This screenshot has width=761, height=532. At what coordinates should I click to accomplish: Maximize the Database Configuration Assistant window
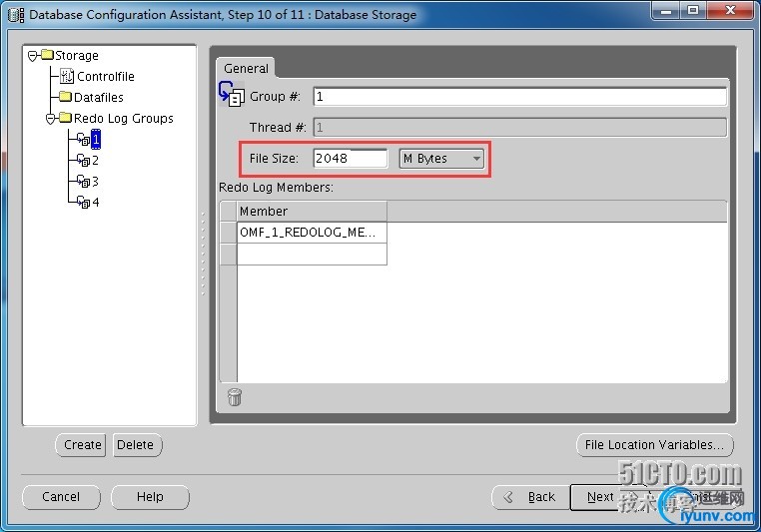pyautogui.click(x=693, y=10)
